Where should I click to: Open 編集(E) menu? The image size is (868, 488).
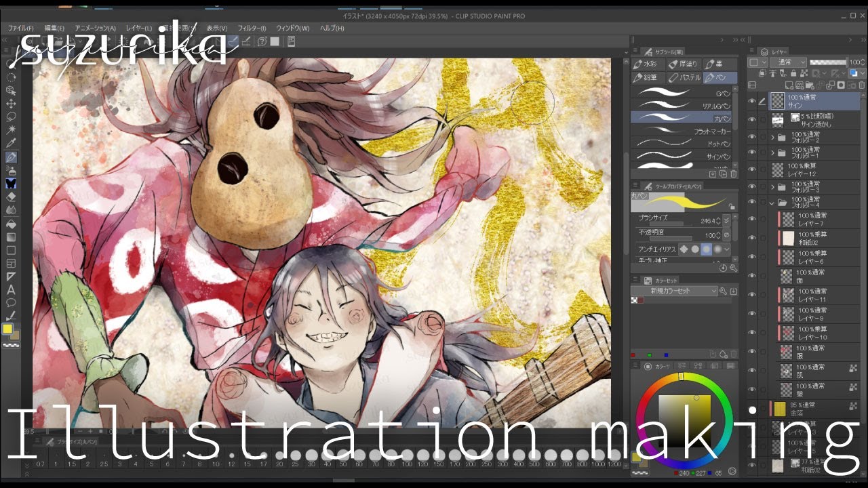54,28
